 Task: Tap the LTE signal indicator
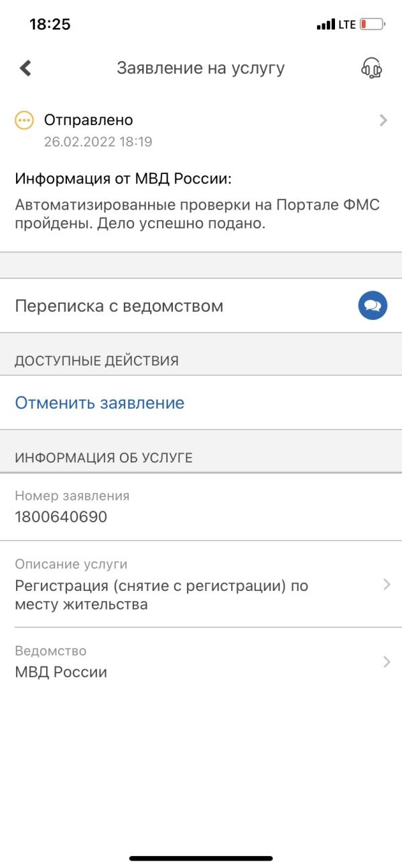346,25
